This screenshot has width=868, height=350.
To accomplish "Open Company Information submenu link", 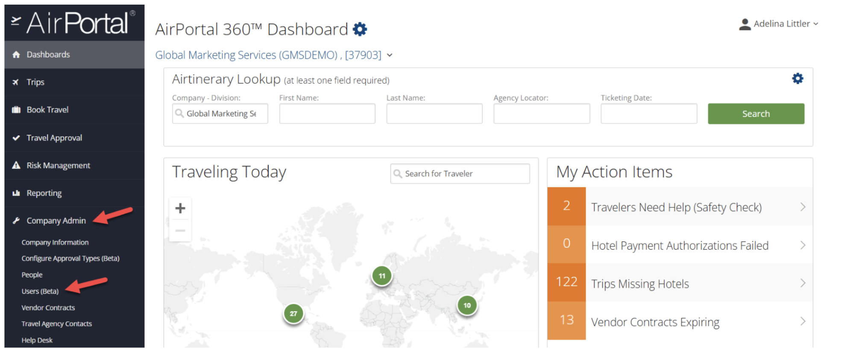I will point(55,242).
